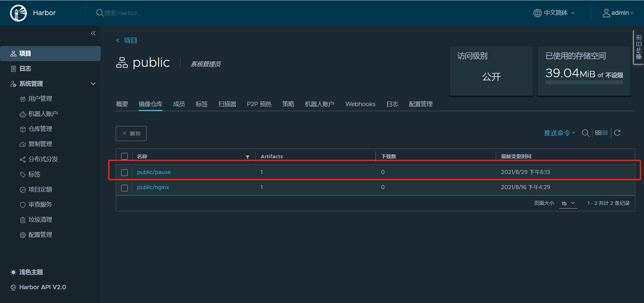
Task: Expand the 推送命令 dropdown
Action: click(559, 133)
